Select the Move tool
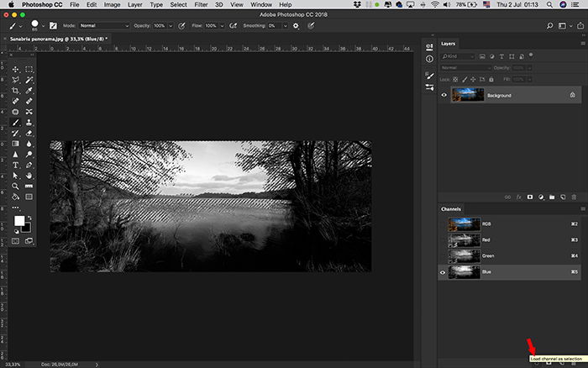The width and height of the screenshot is (588, 368). [x=15, y=70]
